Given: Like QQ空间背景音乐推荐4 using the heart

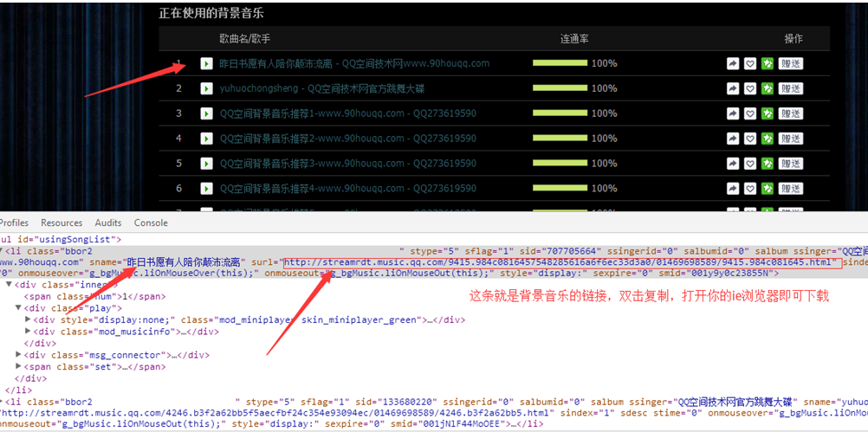Looking at the screenshot, I should [x=749, y=189].
